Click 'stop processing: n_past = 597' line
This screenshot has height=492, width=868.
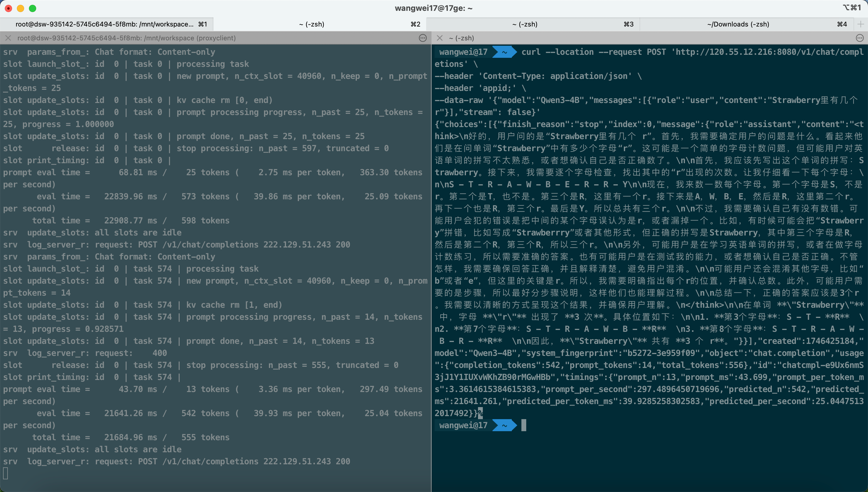click(196, 148)
